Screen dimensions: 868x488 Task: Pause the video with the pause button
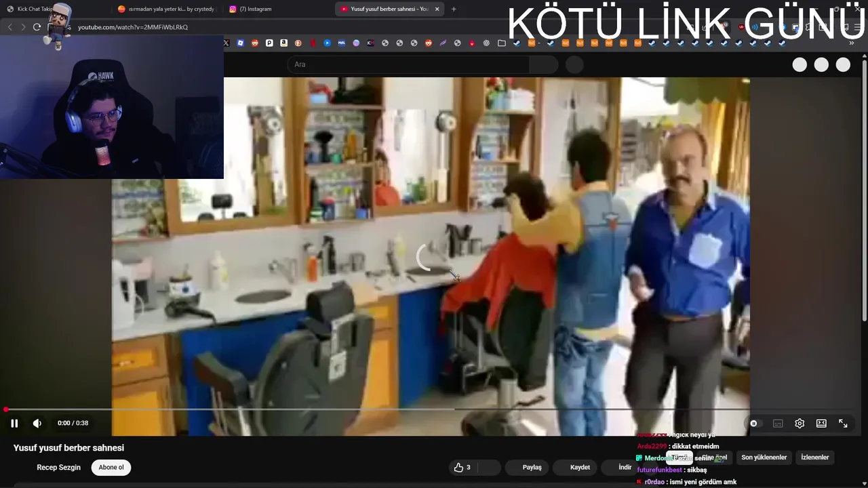14,423
